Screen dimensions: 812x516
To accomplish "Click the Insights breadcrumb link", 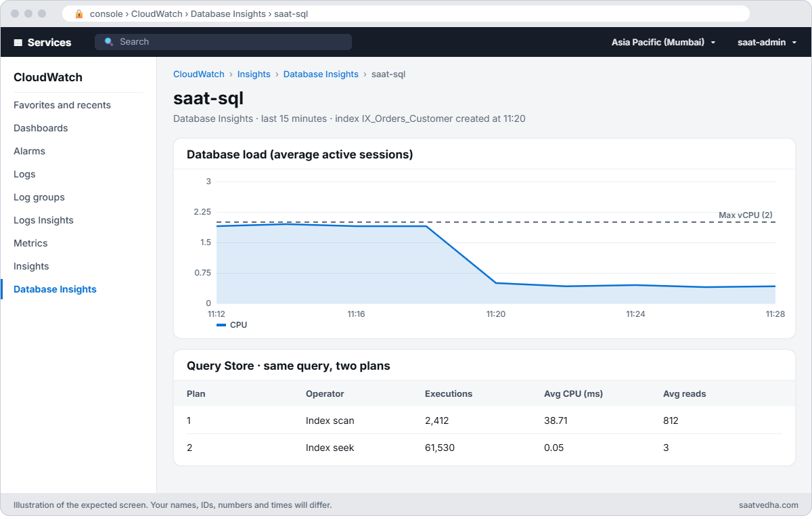I will click(254, 74).
